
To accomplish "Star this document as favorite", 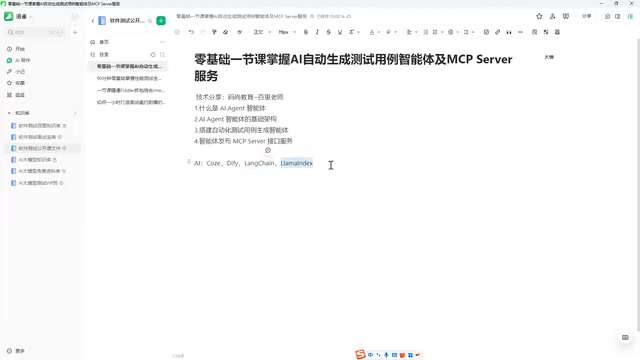I will click(539, 16).
